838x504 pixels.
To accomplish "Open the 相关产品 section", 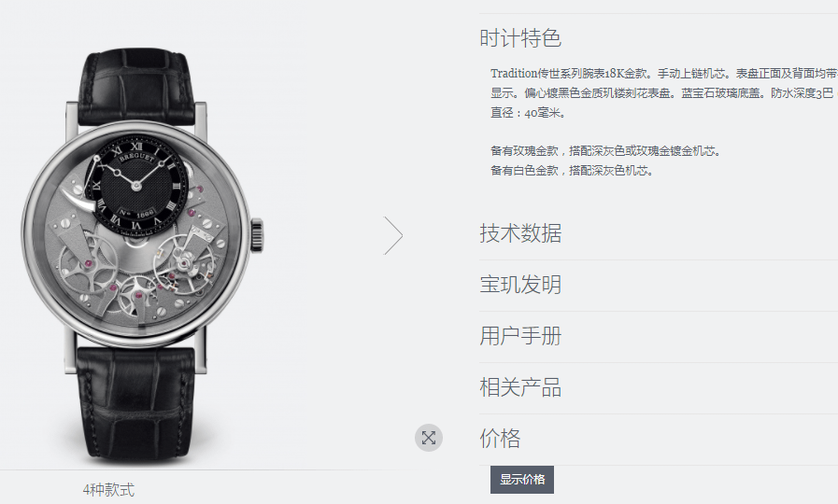I will click(520, 387).
